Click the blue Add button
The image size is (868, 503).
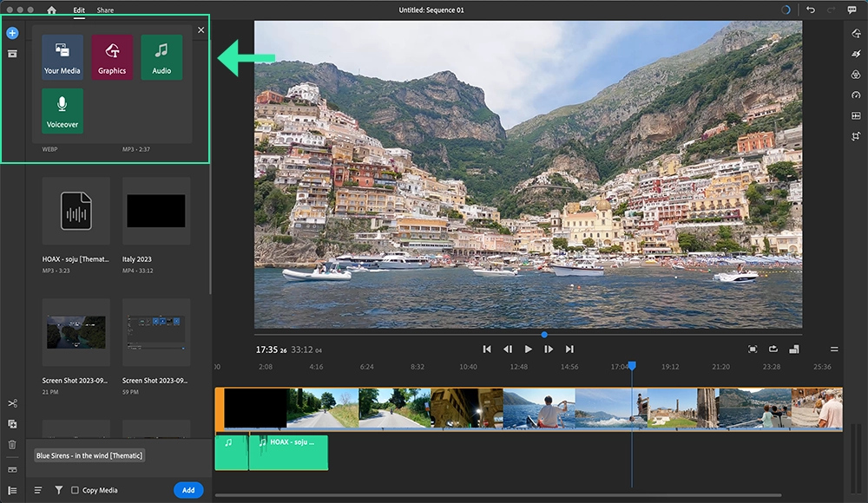(x=188, y=490)
